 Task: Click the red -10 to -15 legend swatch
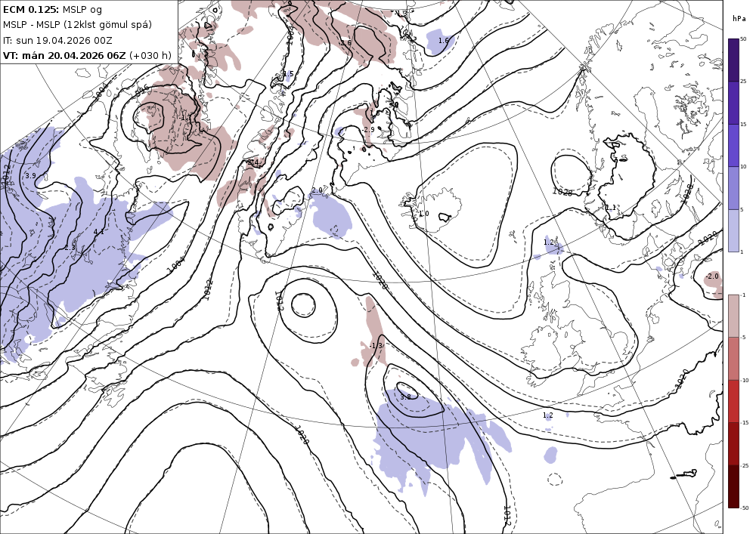pos(733,401)
